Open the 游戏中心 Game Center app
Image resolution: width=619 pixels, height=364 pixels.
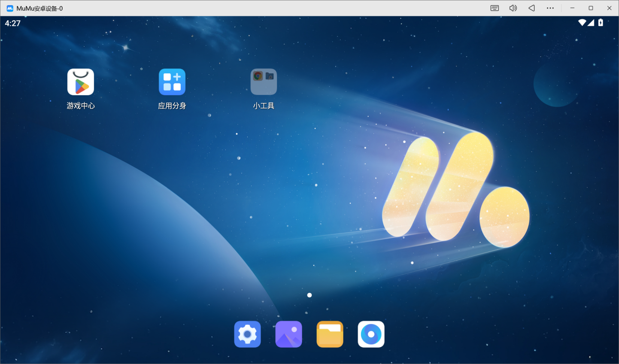pyautogui.click(x=80, y=82)
